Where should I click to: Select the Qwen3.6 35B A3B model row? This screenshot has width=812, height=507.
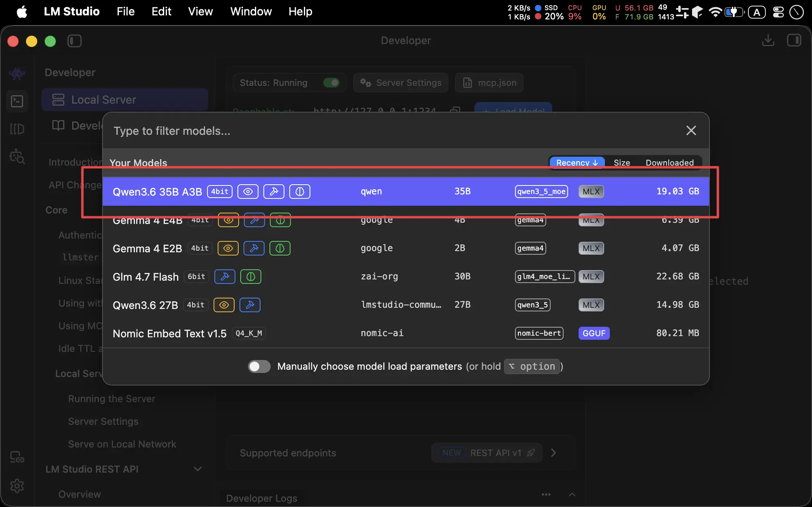(406, 192)
